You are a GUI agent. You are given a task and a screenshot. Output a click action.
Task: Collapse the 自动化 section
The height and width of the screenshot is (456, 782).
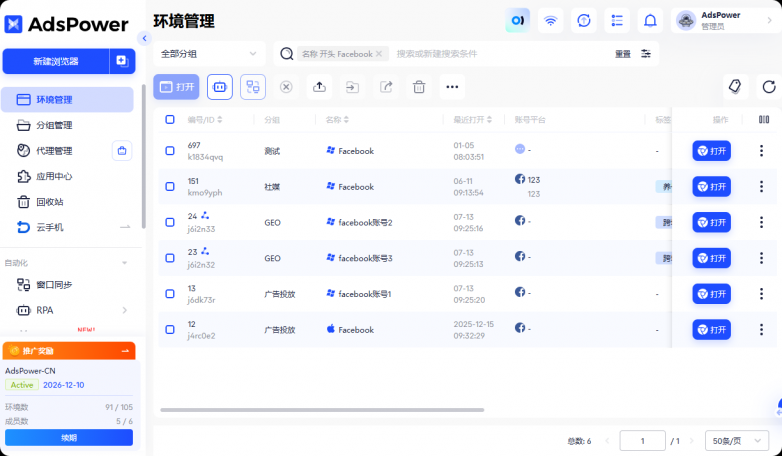(125, 263)
